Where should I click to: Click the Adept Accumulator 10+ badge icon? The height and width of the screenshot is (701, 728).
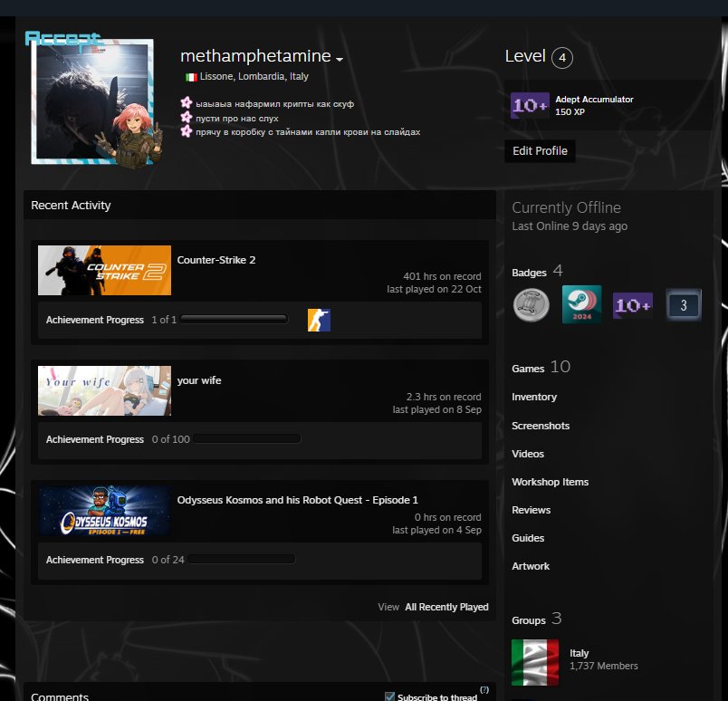pyautogui.click(x=528, y=105)
